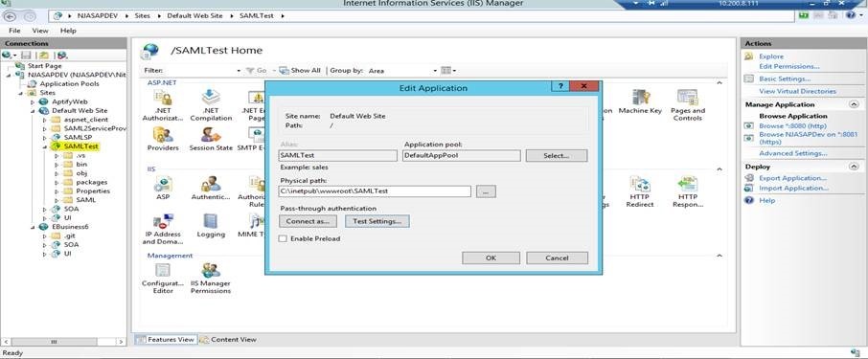Viewport: 868px width, 359px height.
Task: Open Advanced Settings... link
Action: click(792, 153)
